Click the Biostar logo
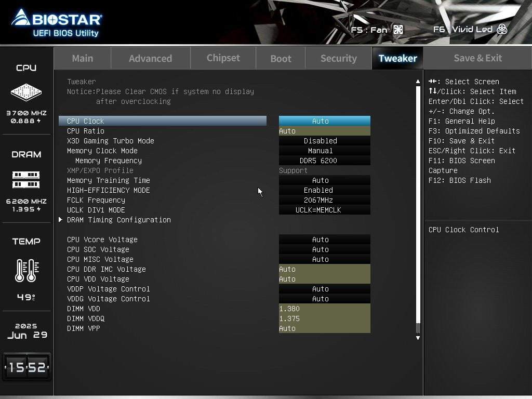The height and width of the screenshot is (399, 532). 57,23
